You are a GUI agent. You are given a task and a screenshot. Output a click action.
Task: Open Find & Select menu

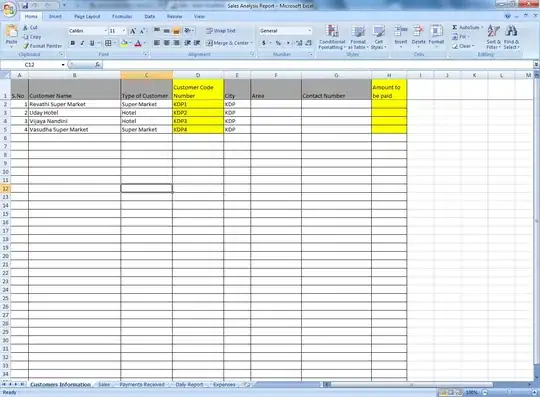pyautogui.click(x=511, y=37)
